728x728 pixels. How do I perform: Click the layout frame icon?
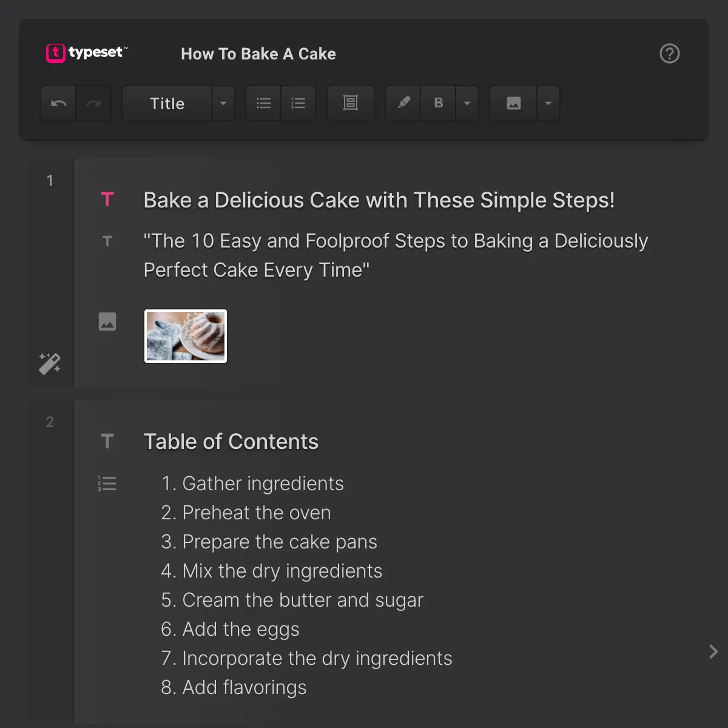351,104
